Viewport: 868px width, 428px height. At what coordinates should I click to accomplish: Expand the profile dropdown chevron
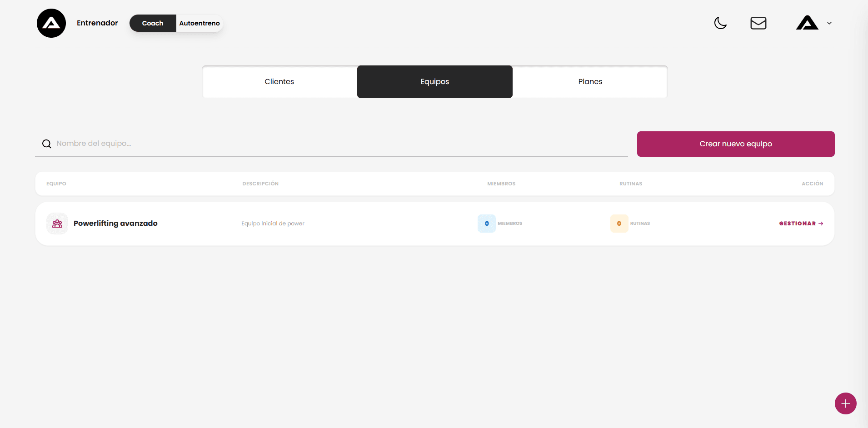(x=829, y=23)
